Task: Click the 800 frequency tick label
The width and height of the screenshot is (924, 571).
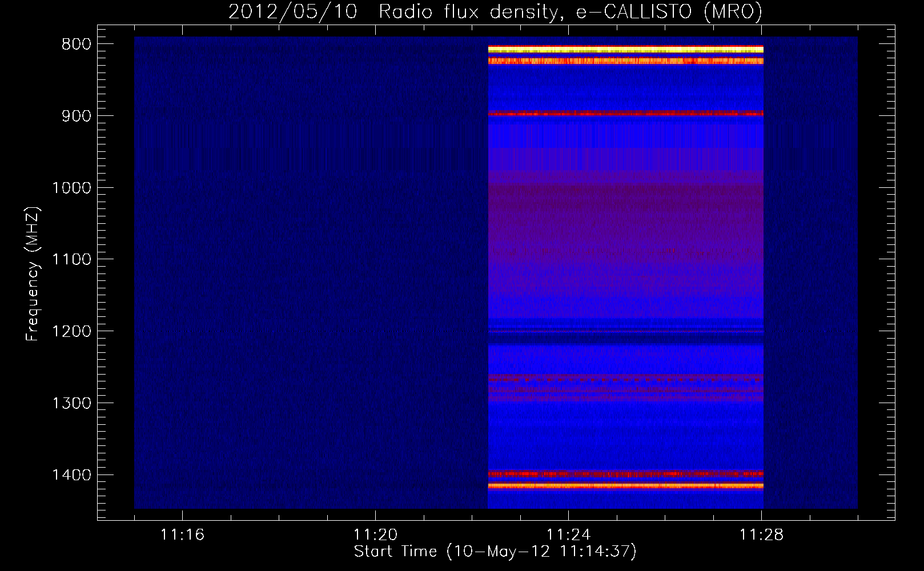Action: (75, 45)
